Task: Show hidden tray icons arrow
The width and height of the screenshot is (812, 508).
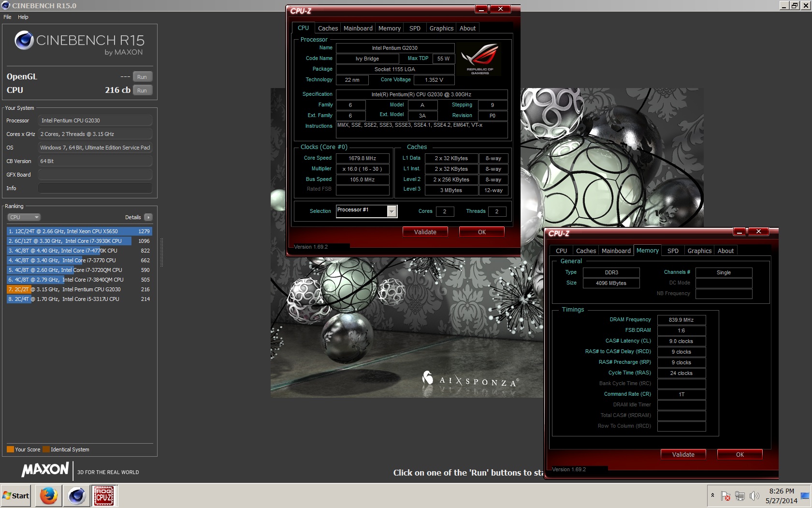Action: [x=712, y=495]
